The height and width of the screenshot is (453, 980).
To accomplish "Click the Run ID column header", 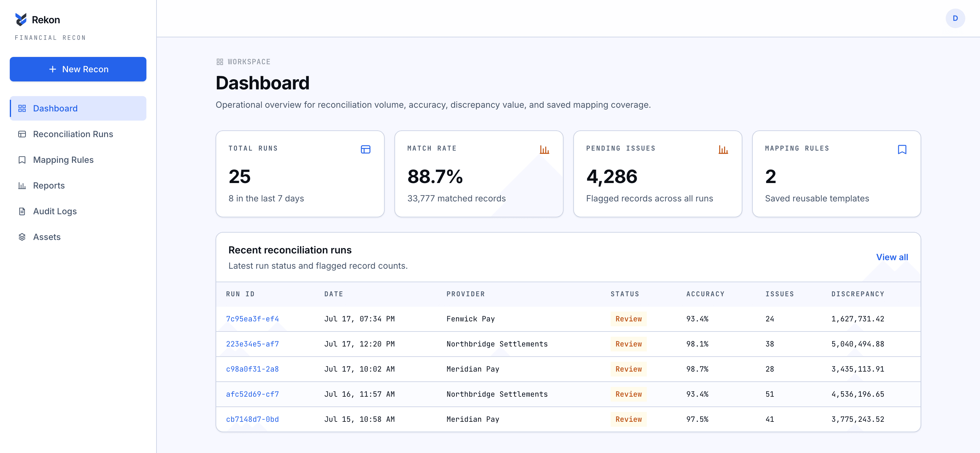I will 240,294.
